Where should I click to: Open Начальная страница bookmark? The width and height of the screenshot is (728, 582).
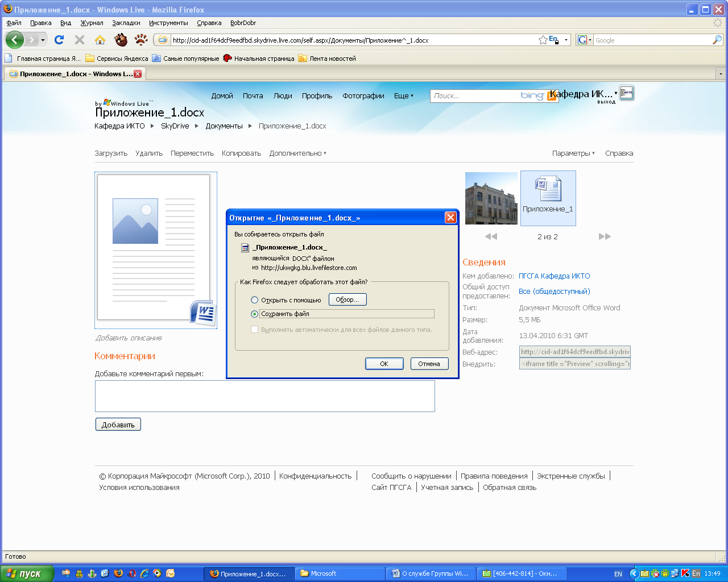click(259, 59)
